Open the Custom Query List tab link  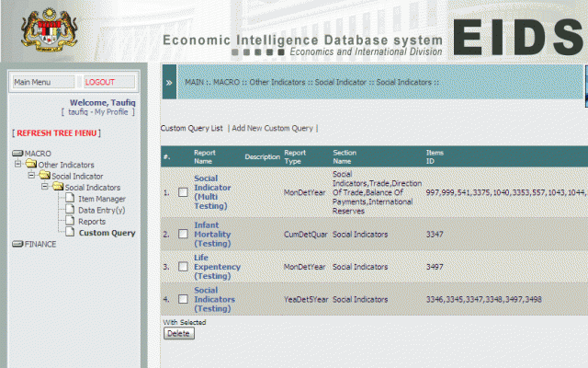coord(192,129)
